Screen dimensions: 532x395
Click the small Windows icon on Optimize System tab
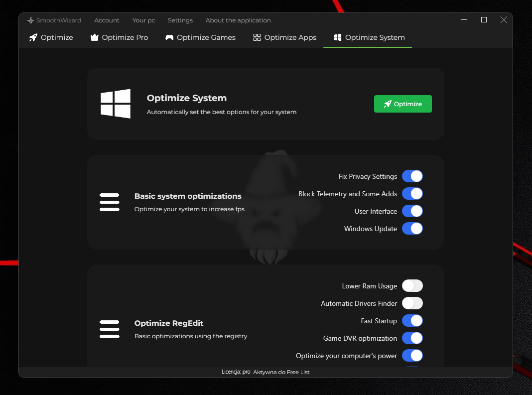338,37
